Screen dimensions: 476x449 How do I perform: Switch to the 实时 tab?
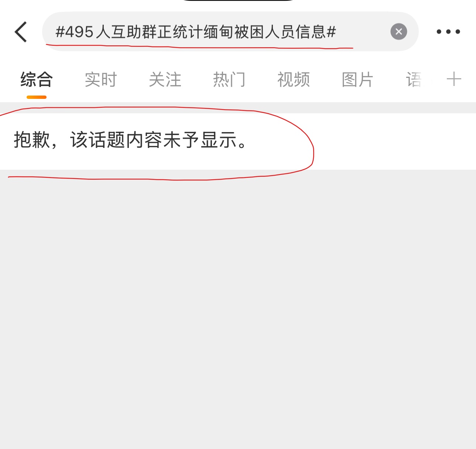coord(101,80)
